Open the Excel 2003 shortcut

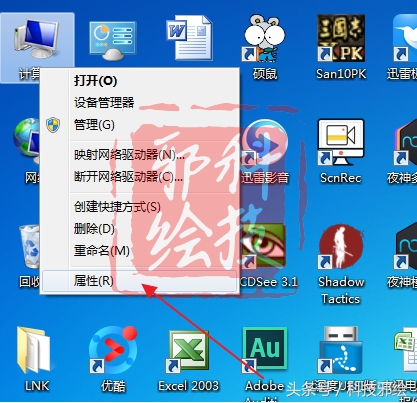click(x=188, y=351)
